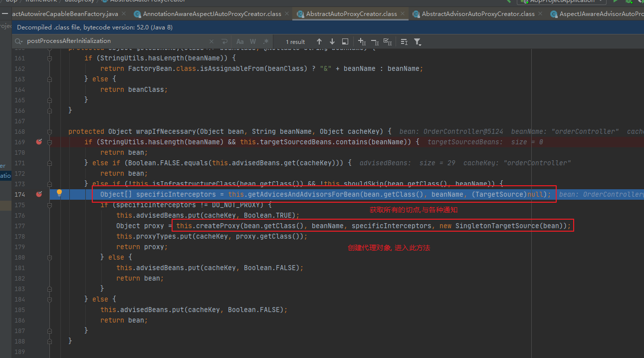Switch to AbstractAdvisorAutoProxyCreator.class tab
The width and height of the screenshot is (644, 358).
(x=478, y=13)
